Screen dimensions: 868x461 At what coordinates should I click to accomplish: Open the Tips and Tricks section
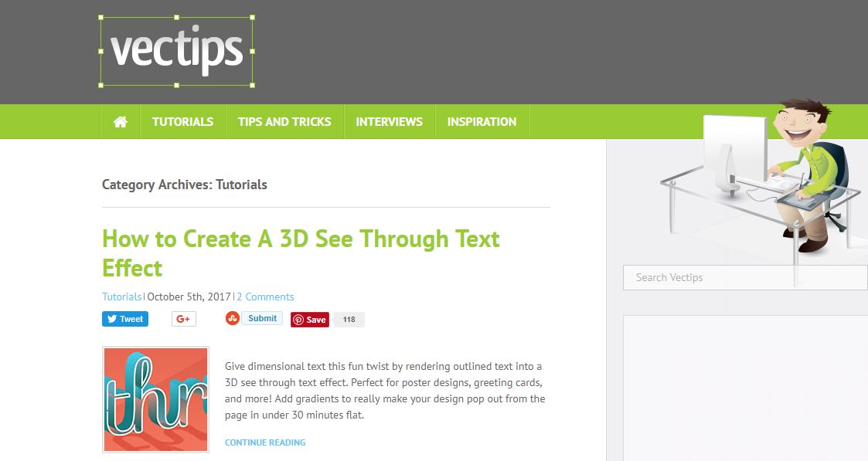click(284, 121)
